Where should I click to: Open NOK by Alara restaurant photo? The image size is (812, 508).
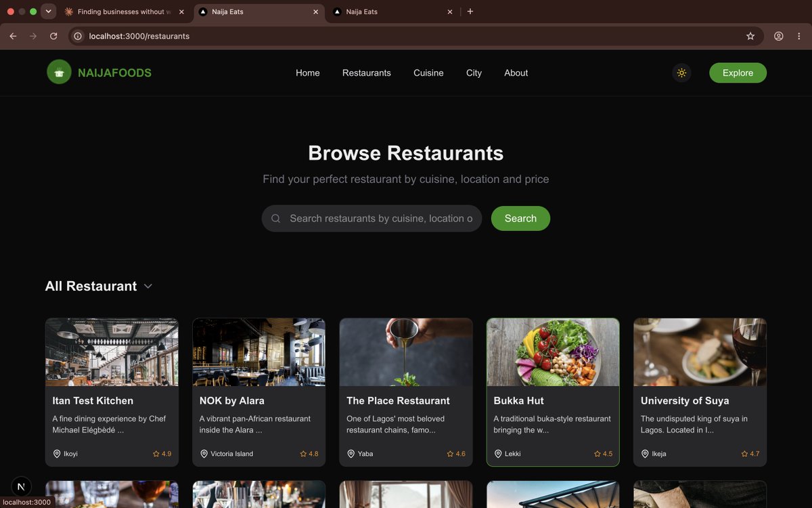[258, 352]
